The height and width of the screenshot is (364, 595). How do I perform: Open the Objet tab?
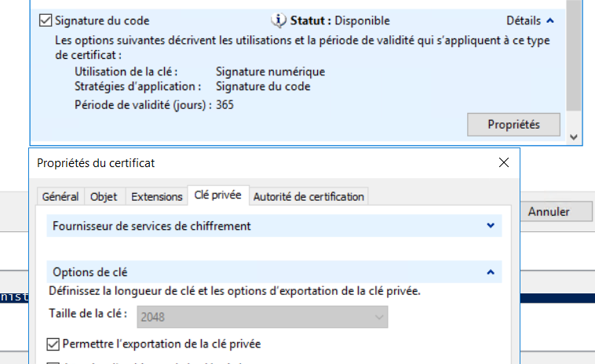pyautogui.click(x=104, y=197)
